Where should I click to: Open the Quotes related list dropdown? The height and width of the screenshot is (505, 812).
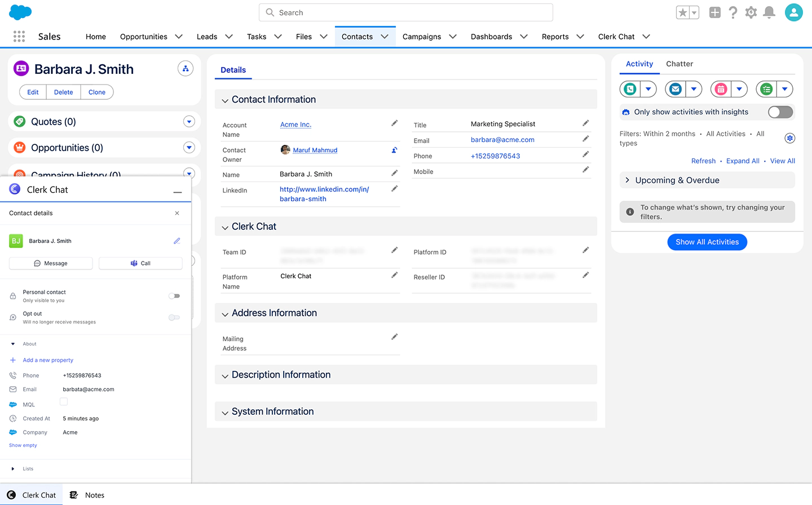pos(189,121)
